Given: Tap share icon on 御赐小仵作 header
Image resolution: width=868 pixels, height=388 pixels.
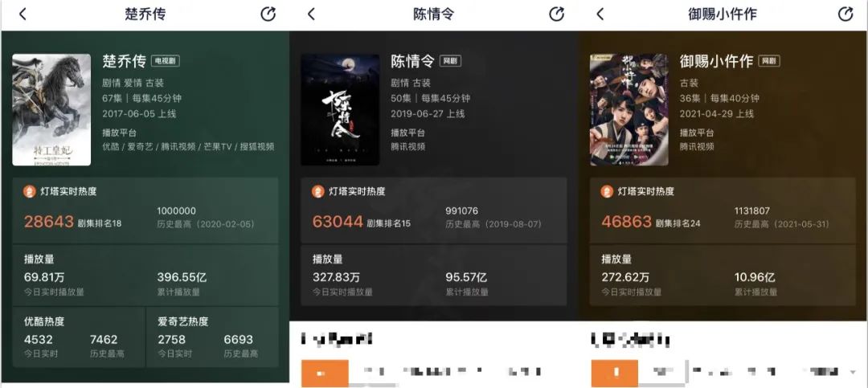Looking at the screenshot, I should pos(845,14).
